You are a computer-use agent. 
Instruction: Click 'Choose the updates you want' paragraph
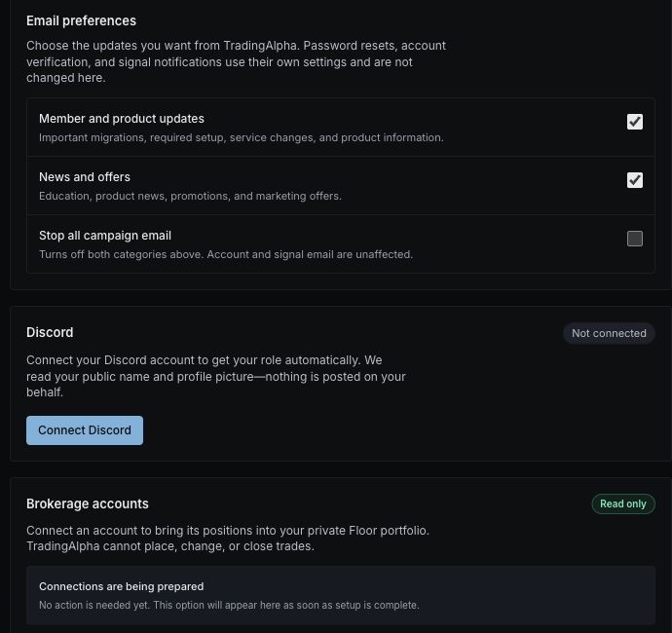tap(236, 61)
